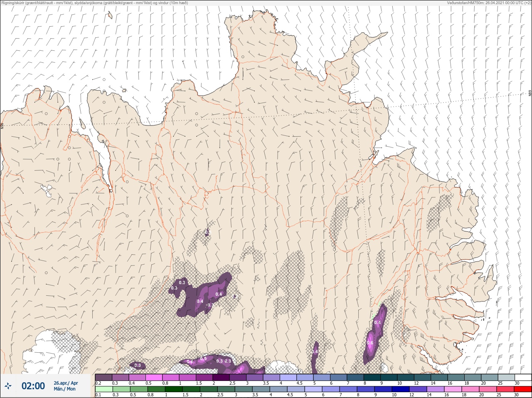Click the 'N99' label at the right map edge
This screenshot has width=532, height=398.
pyautogui.click(x=530, y=93)
